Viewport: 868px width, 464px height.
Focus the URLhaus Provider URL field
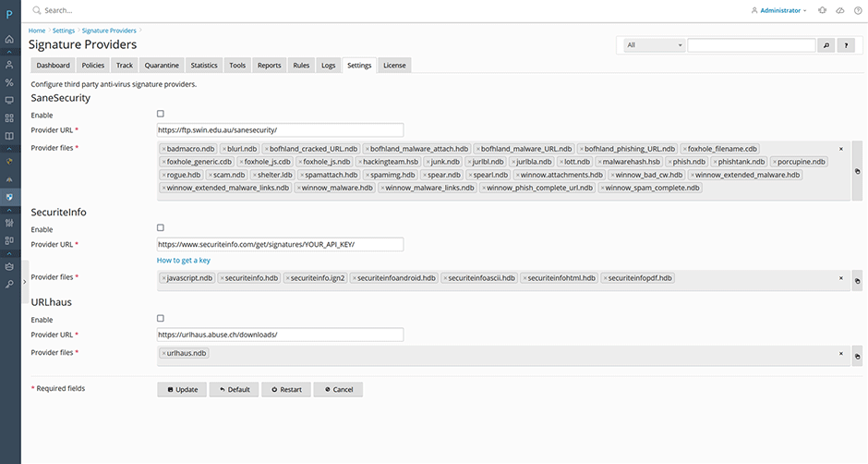(x=280, y=335)
